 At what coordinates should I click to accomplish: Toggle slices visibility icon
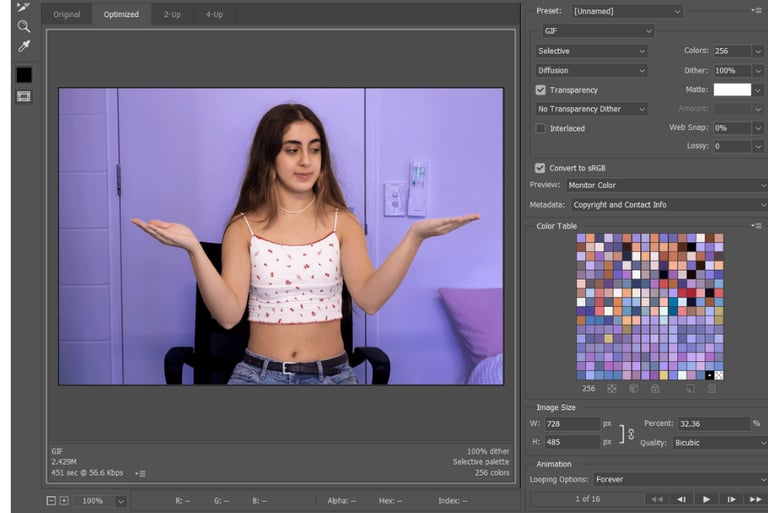click(24, 96)
